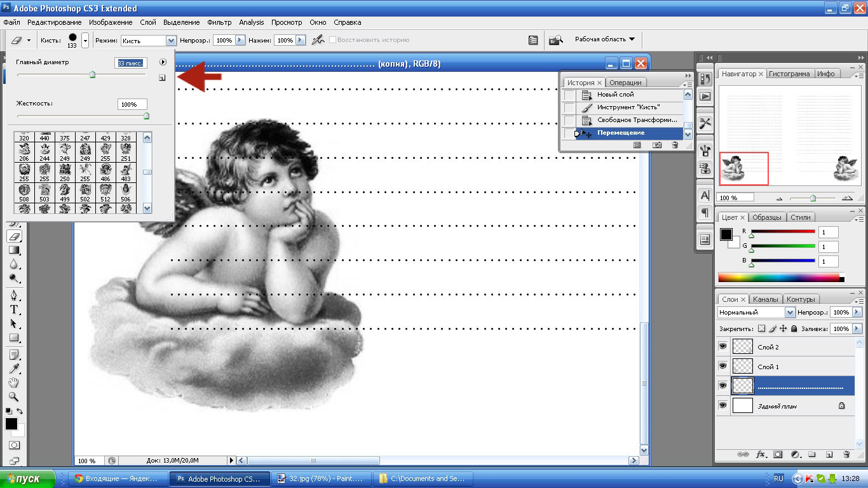
Task: Select the Pen tool
Action: click(13, 295)
